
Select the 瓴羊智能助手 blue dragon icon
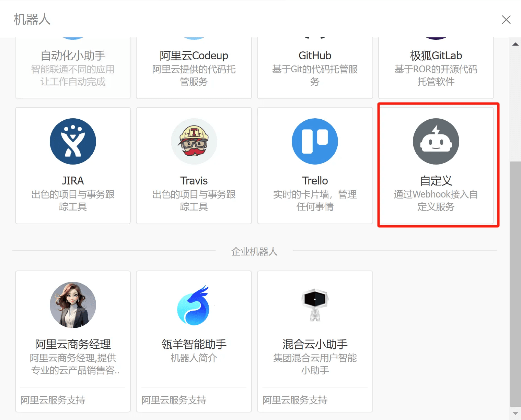tap(194, 305)
